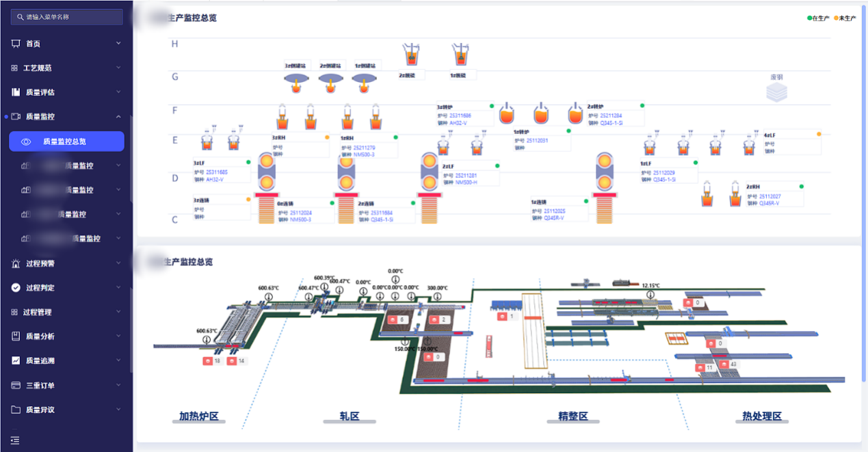Image resolution: width=868 pixels, height=452 pixels.
Task: Click the 首页 home monitor icon
Action: point(16,44)
